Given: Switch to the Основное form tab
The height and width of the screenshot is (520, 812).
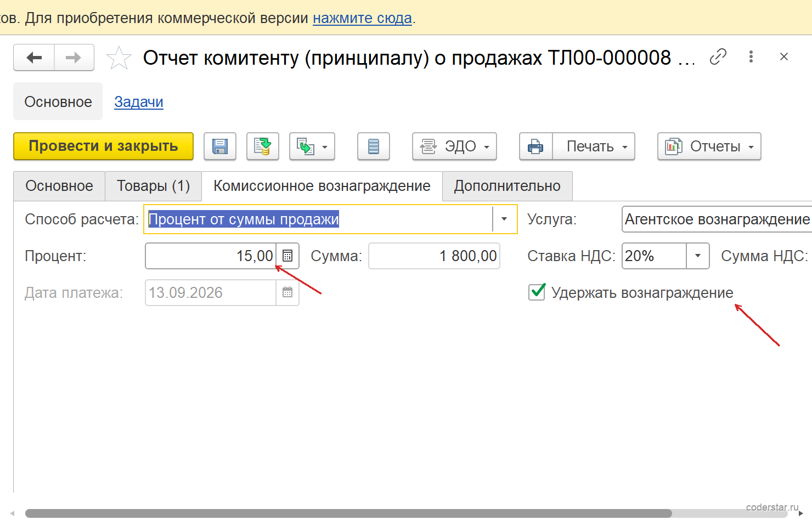Looking at the screenshot, I should 59,186.
